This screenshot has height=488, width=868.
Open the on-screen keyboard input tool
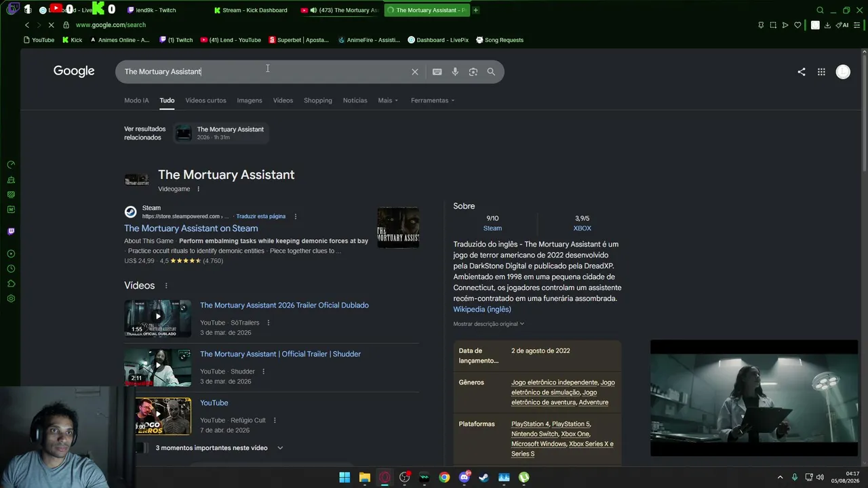437,72
